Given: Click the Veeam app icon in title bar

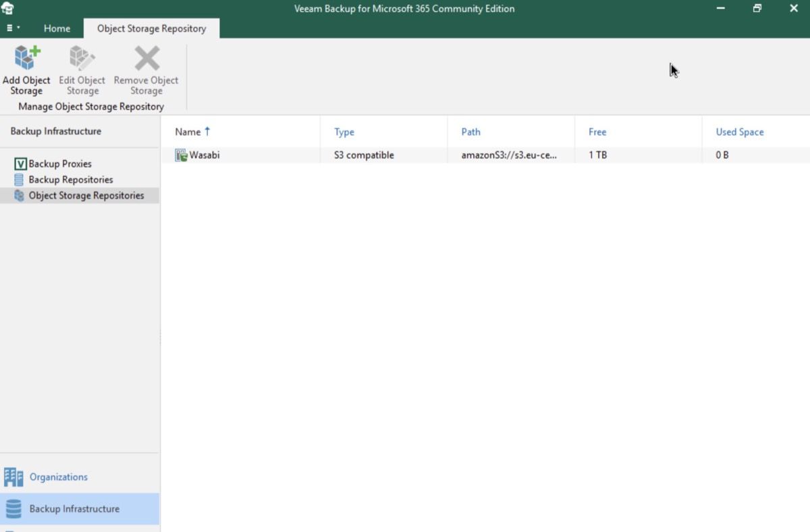Looking at the screenshot, I should [8, 9].
